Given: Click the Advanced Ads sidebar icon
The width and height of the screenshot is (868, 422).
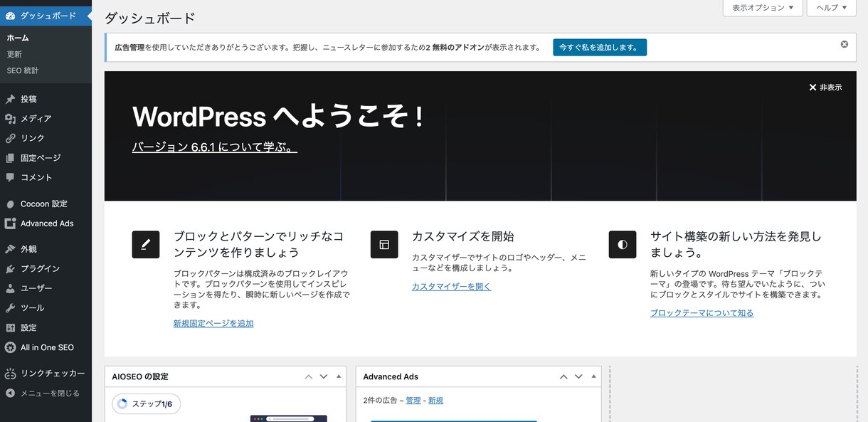Looking at the screenshot, I should click(10, 223).
